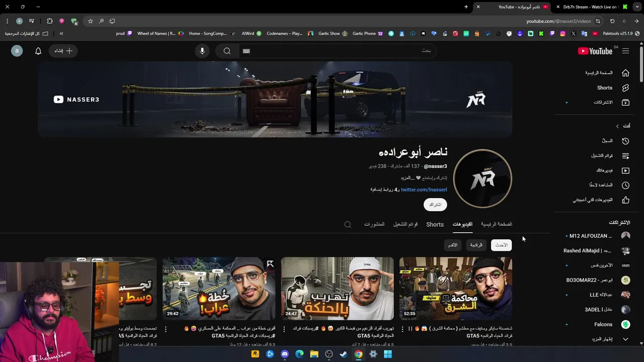Play the 52:35 محاكمة الشرق video thumbnail
The height and width of the screenshot is (362, 644).
(x=456, y=289)
